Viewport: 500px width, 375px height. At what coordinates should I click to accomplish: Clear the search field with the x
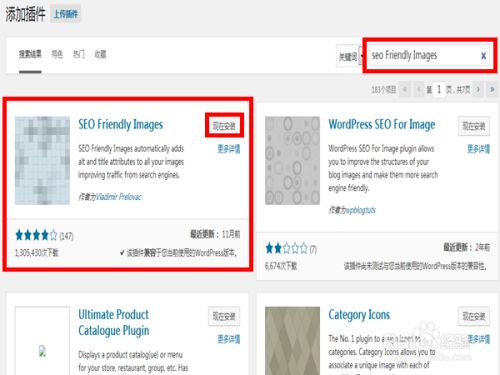tap(483, 56)
